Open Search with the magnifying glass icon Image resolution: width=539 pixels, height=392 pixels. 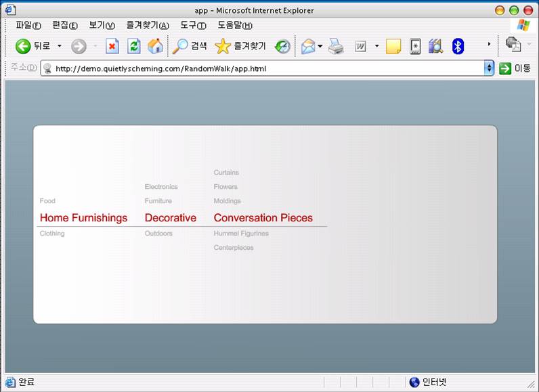click(179, 47)
